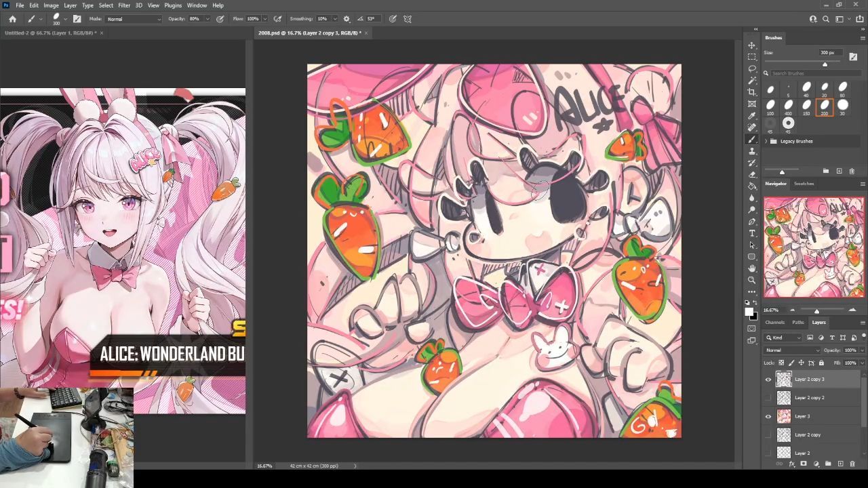Select the Lasso tool
868x488 pixels.
point(751,68)
